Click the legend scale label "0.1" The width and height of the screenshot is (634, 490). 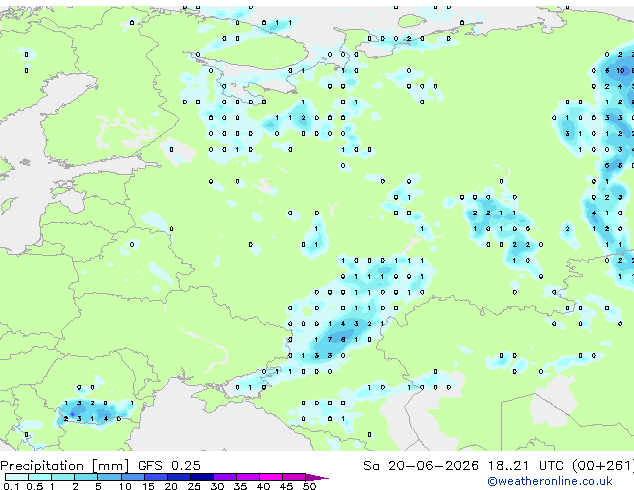tap(11, 486)
